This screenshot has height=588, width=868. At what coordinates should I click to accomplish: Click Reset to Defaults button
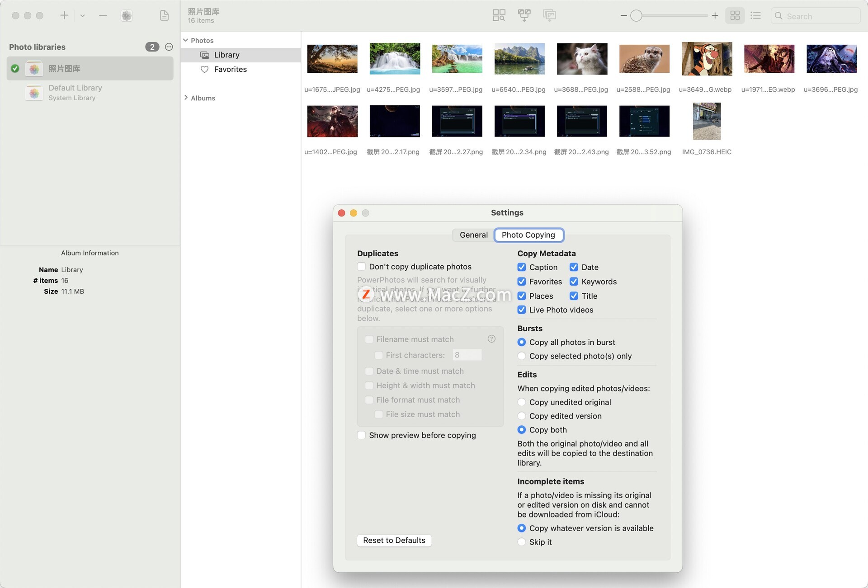[394, 541]
